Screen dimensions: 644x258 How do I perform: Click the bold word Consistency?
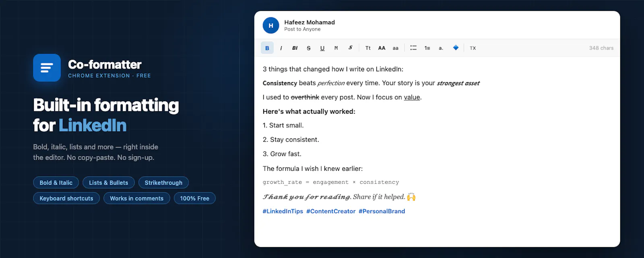coord(280,83)
